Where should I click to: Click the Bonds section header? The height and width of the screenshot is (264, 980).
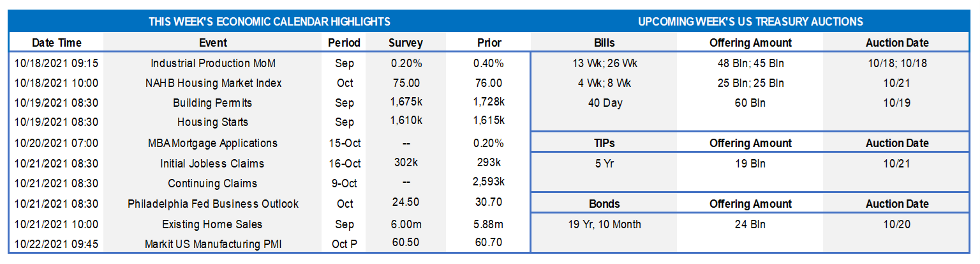(x=604, y=204)
